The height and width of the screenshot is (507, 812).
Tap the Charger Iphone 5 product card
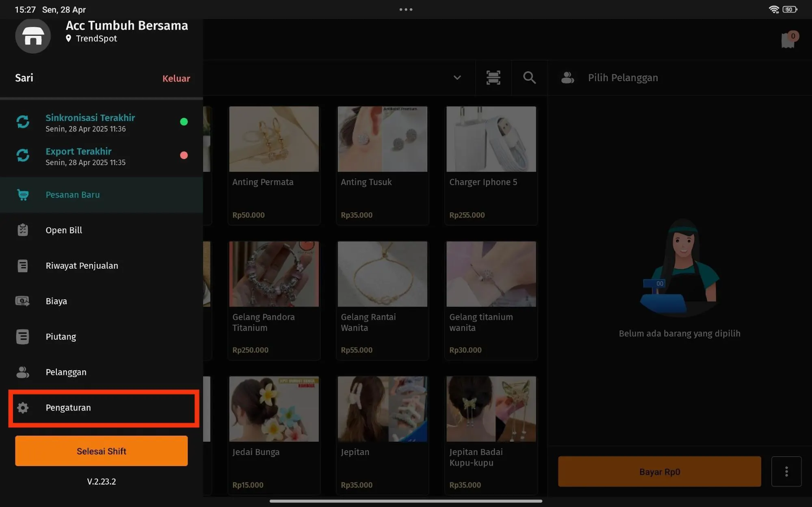tap(491, 166)
